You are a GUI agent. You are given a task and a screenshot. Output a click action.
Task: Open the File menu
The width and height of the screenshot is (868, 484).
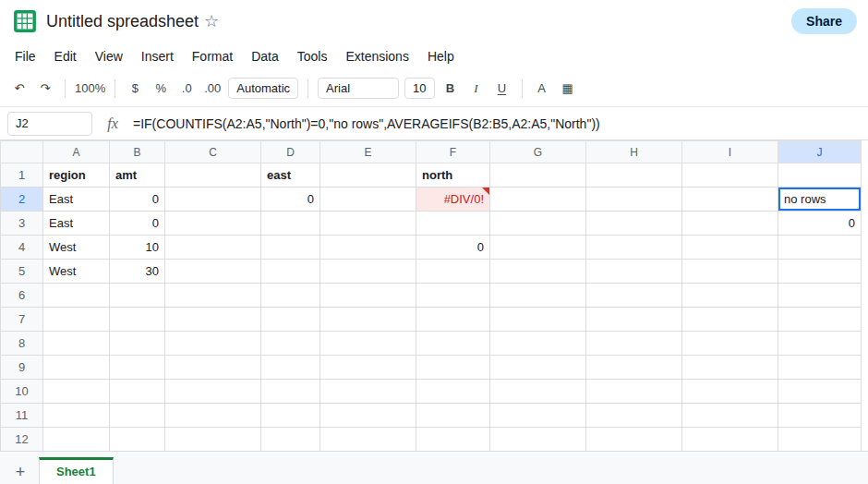[25, 56]
